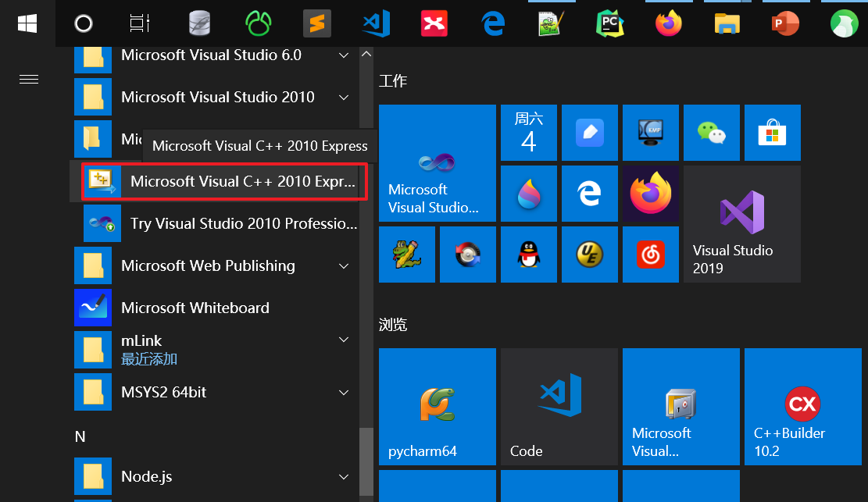Click the N letter group header
Viewport: 868px width, 502px height.
80,436
